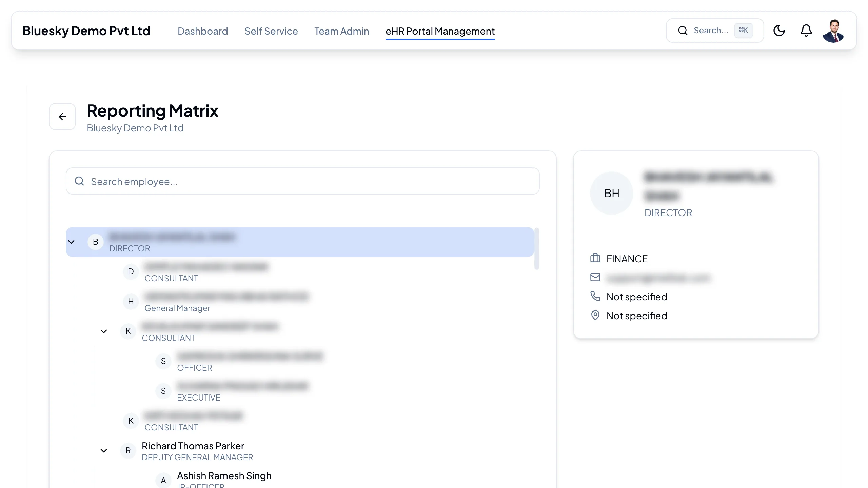Screen dimensions: 868x488
Task: Click the employee tree vertical scrollbar
Action: tap(537, 249)
